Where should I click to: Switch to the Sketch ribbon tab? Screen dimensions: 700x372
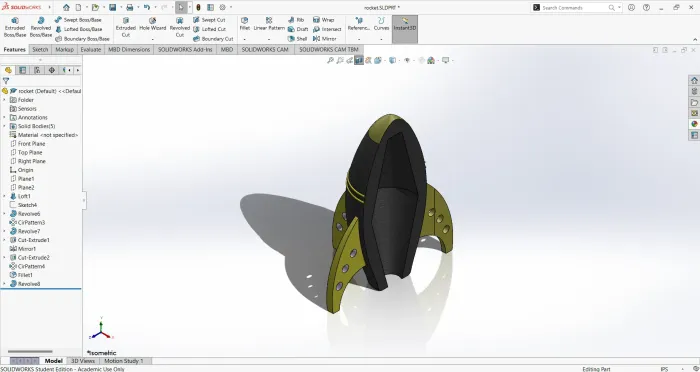coord(40,50)
